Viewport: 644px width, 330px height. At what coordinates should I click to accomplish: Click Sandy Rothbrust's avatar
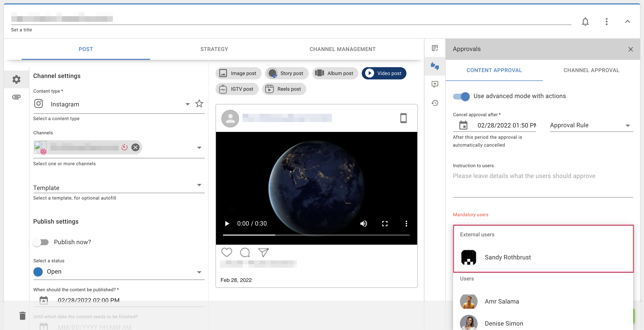pyautogui.click(x=469, y=257)
